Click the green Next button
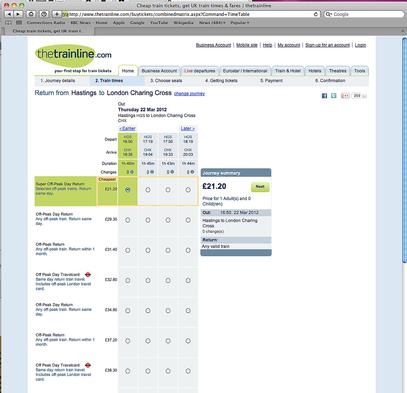This screenshot has width=407, height=393. pos(260,187)
